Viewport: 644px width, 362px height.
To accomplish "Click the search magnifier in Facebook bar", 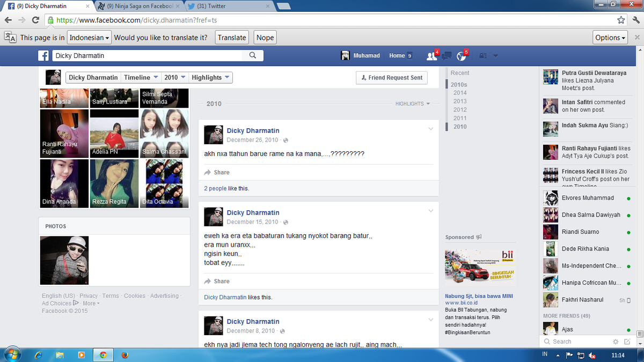I will (x=253, y=55).
